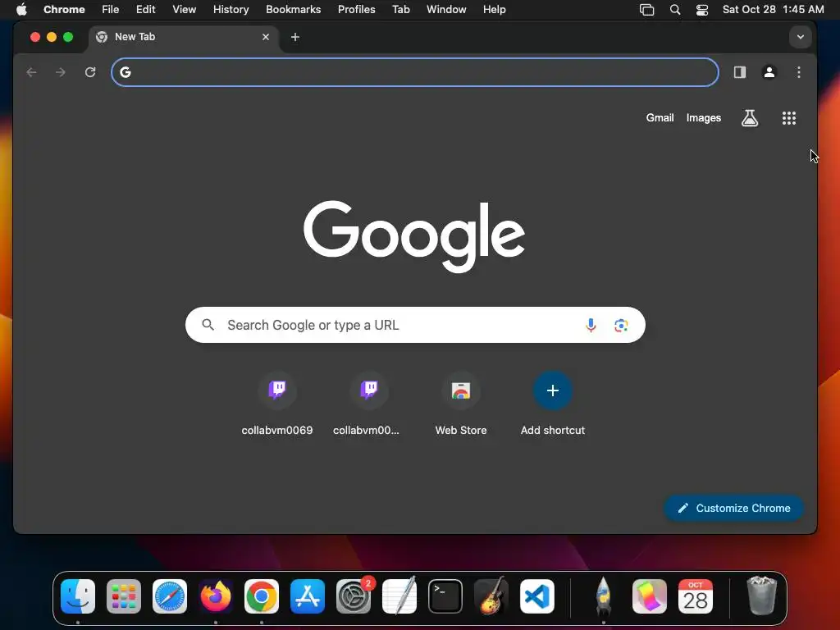Screen dimensions: 840x630
Task: Launch Firefox from the Dock
Action: (216, 596)
